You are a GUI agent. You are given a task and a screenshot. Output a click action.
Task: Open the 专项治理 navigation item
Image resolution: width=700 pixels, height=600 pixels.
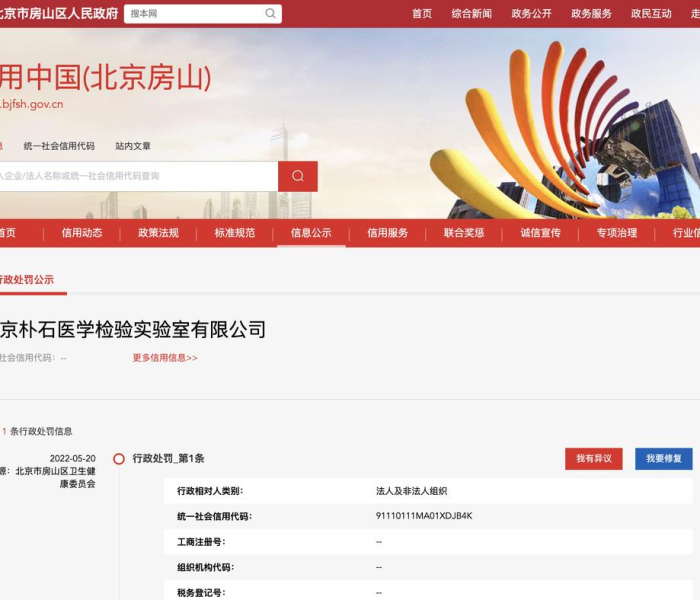pyautogui.click(x=617, y=233)
